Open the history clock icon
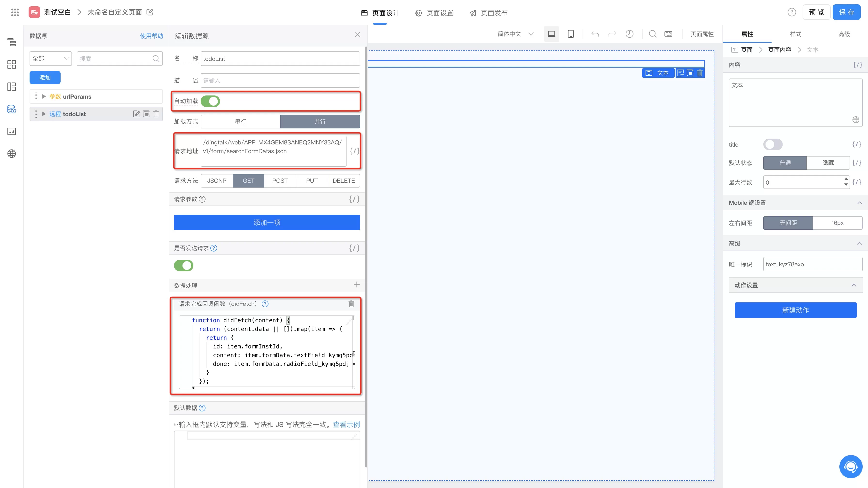868x488 pixels. [x=629, y=34]
